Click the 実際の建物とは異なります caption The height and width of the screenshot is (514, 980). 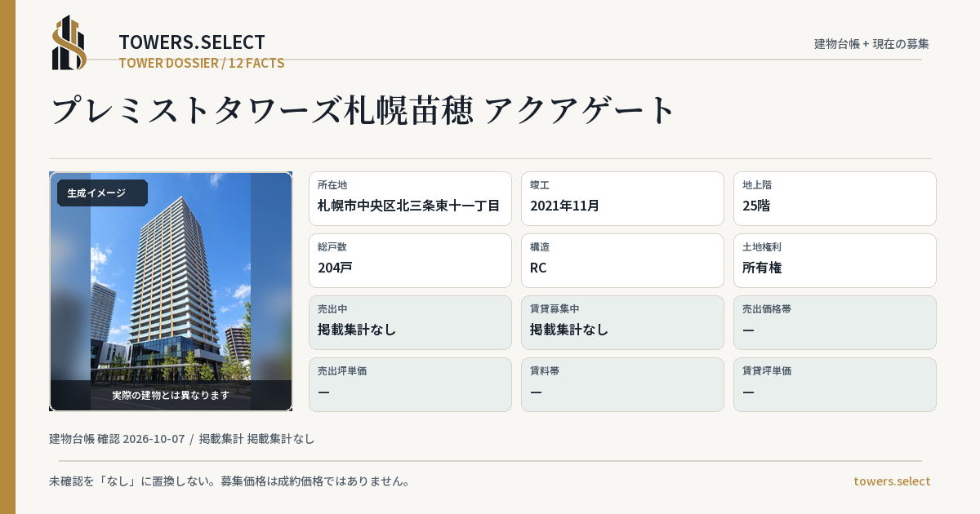click(171, 395)
